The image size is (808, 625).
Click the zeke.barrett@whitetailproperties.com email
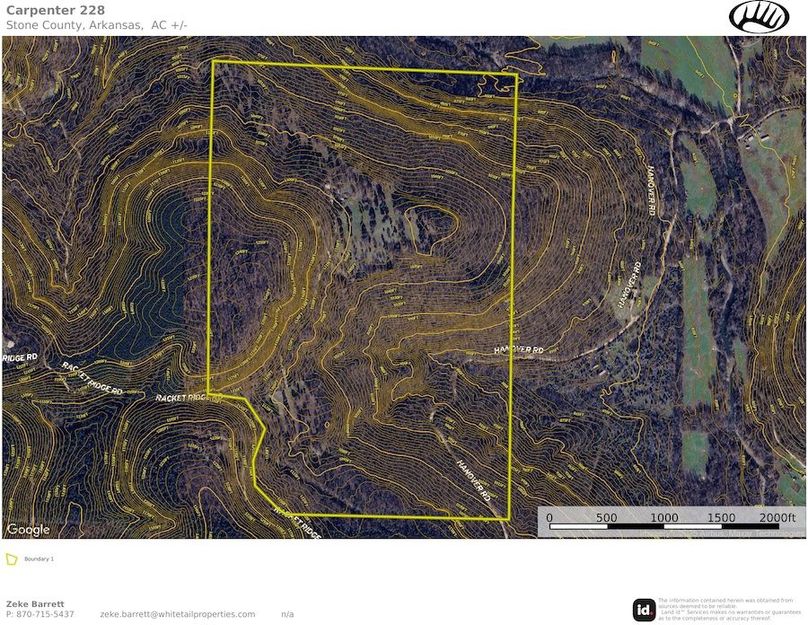[177, 614]
